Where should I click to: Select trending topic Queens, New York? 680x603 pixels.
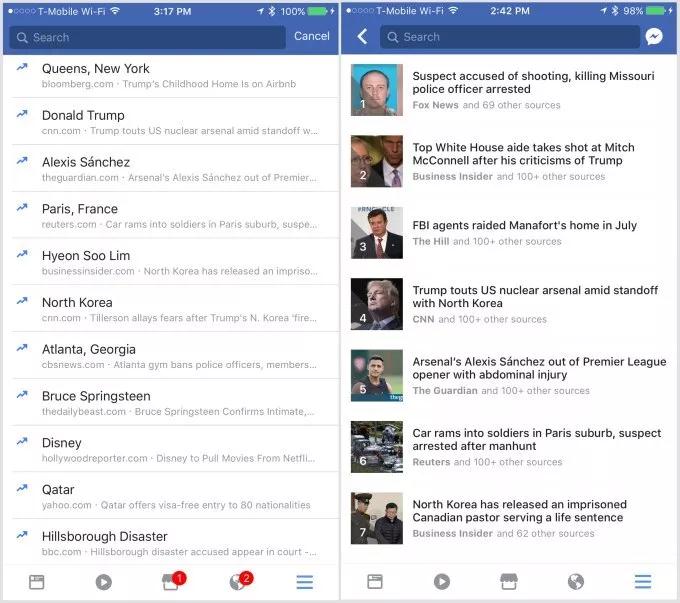[x=96, y=69]
